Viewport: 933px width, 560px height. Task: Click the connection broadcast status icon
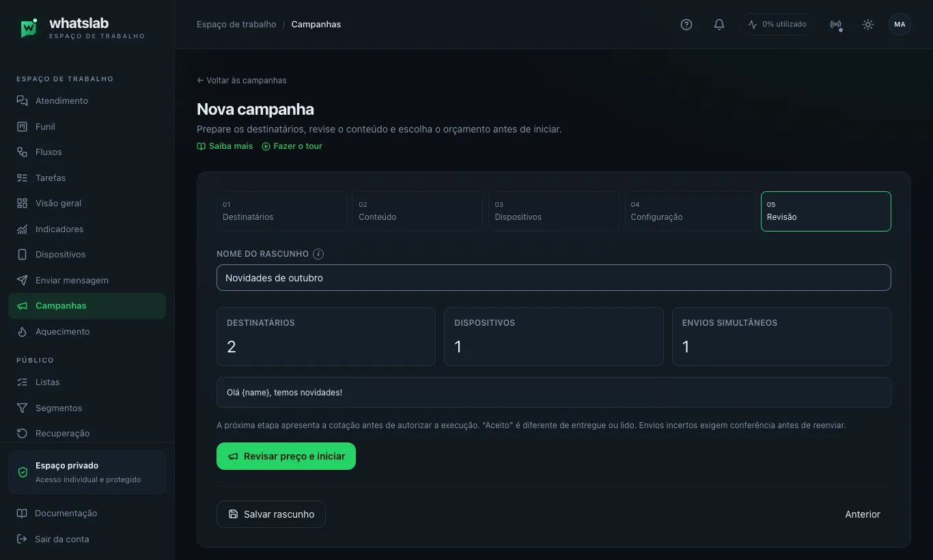coord(835,25)
